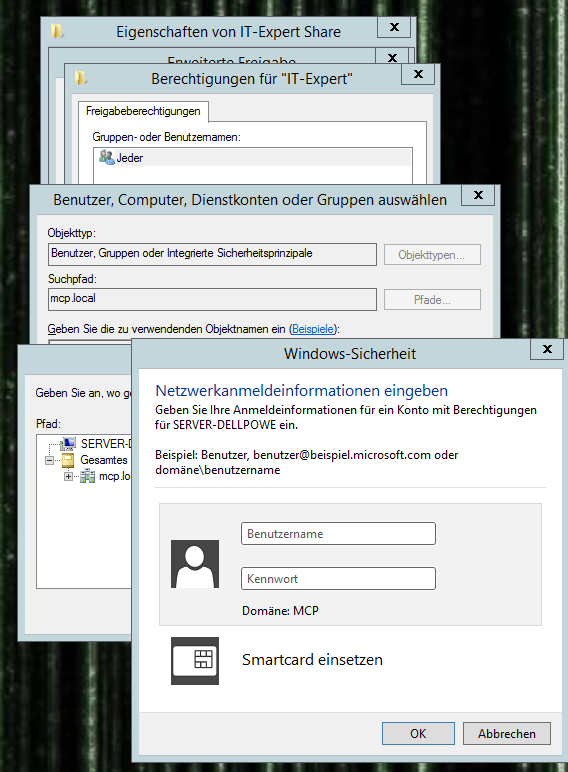568x772 pixels.
Task: Click the mcp.local domain icon
Action: pyautogui.click(x=88, y=476)
